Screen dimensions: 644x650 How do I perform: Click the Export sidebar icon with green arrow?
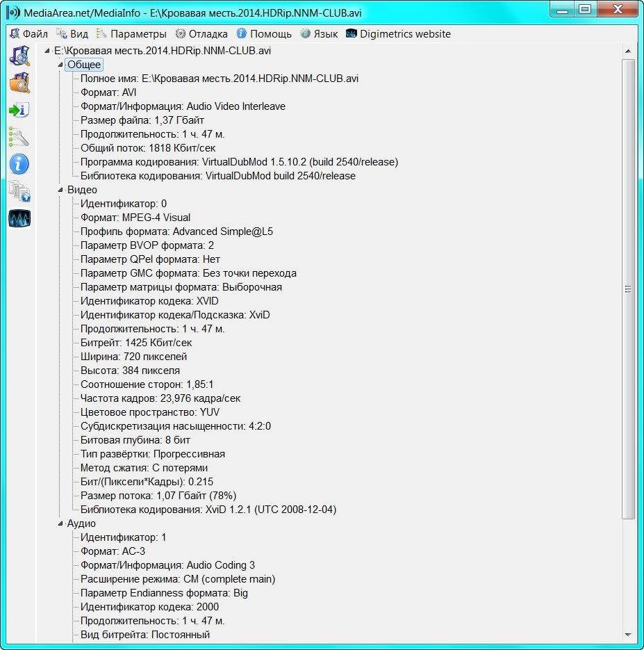[x=19, y=110]
